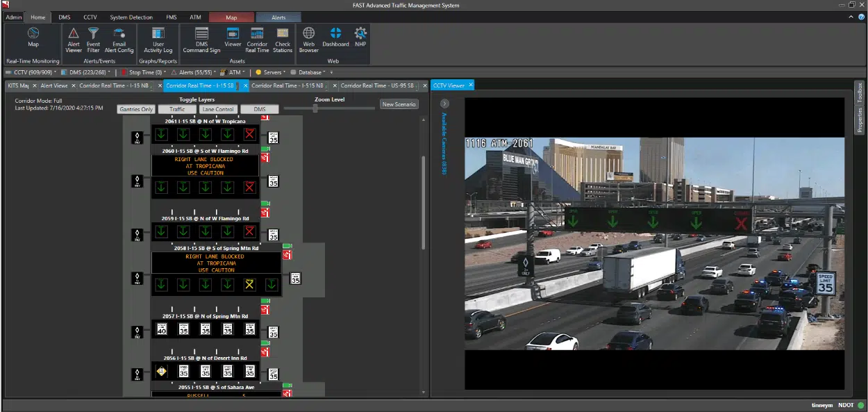Screen dimensions: 868x412
Task: Adjust the Zoom Level slider handle
Action: (x=315, y=108)
